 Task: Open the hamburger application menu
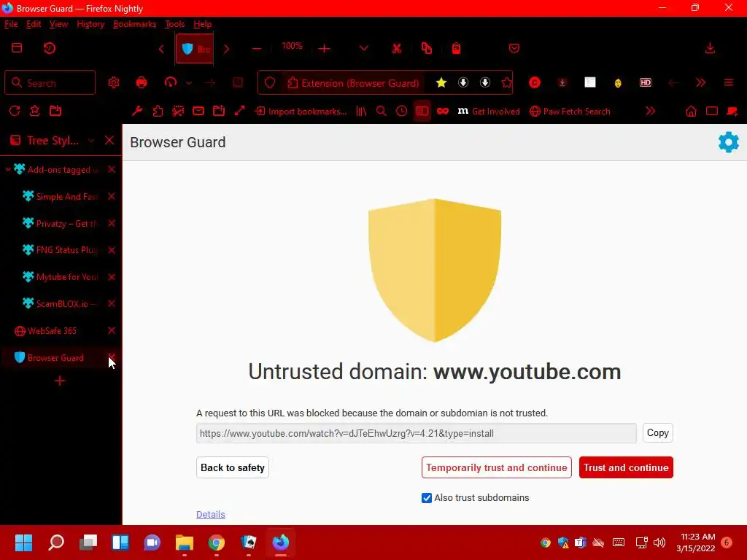728,83
